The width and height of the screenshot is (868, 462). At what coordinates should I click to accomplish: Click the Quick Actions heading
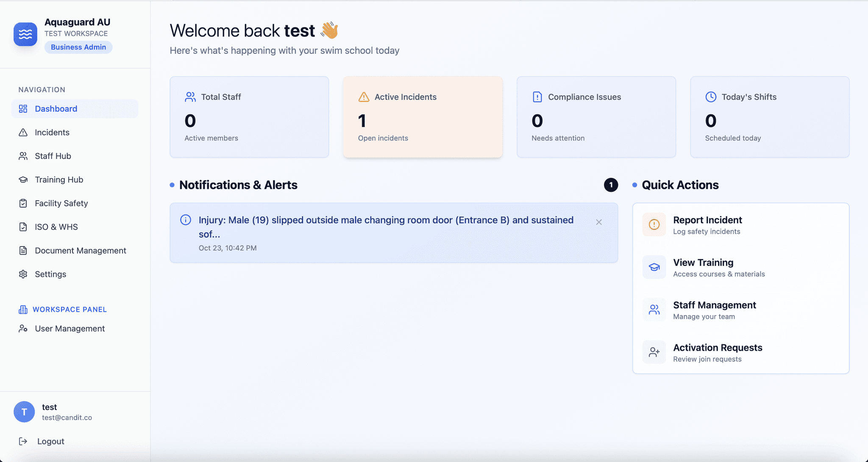(680, 185)
